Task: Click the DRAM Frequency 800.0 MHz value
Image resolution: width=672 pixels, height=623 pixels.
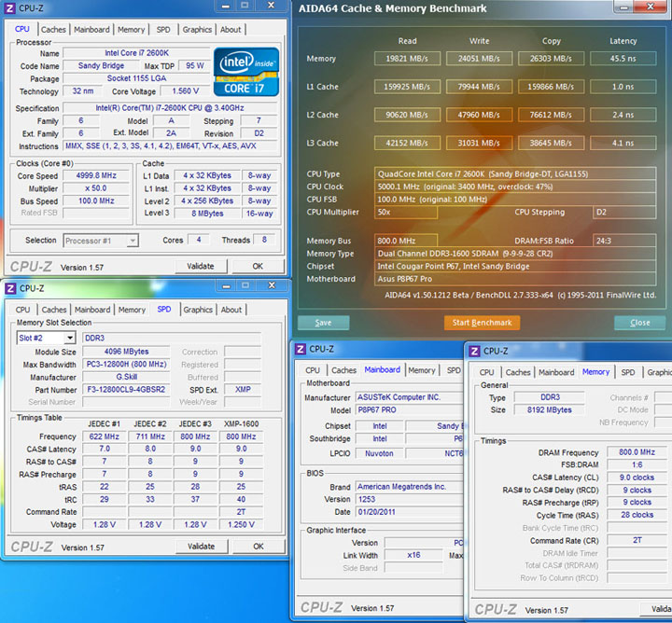Action: pos(637,452)
